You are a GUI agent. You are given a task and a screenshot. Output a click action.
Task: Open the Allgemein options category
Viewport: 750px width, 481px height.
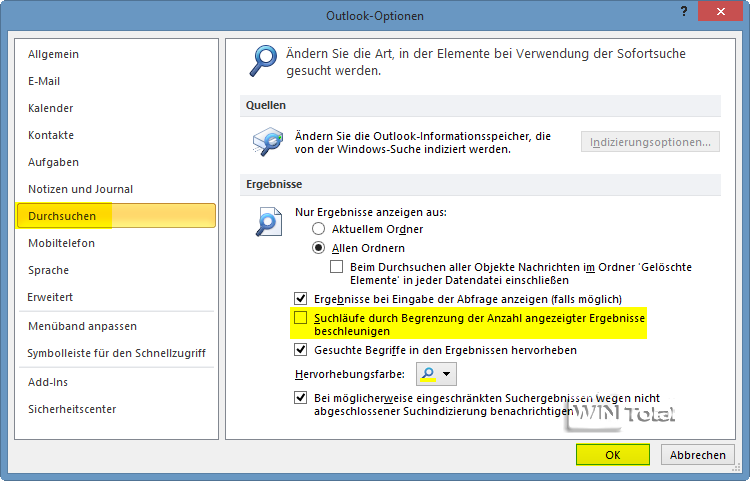click(x=116, y=54)
